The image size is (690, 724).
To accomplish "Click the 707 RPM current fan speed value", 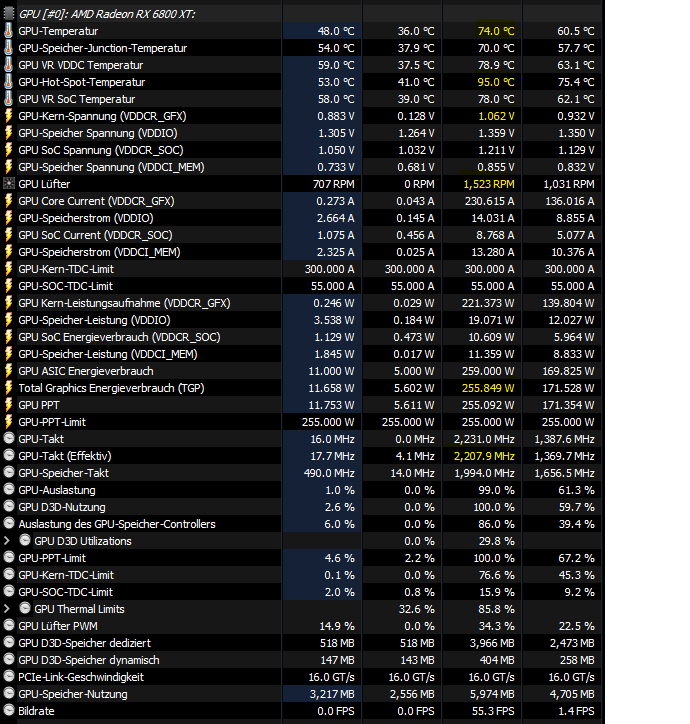I will 333,184.
